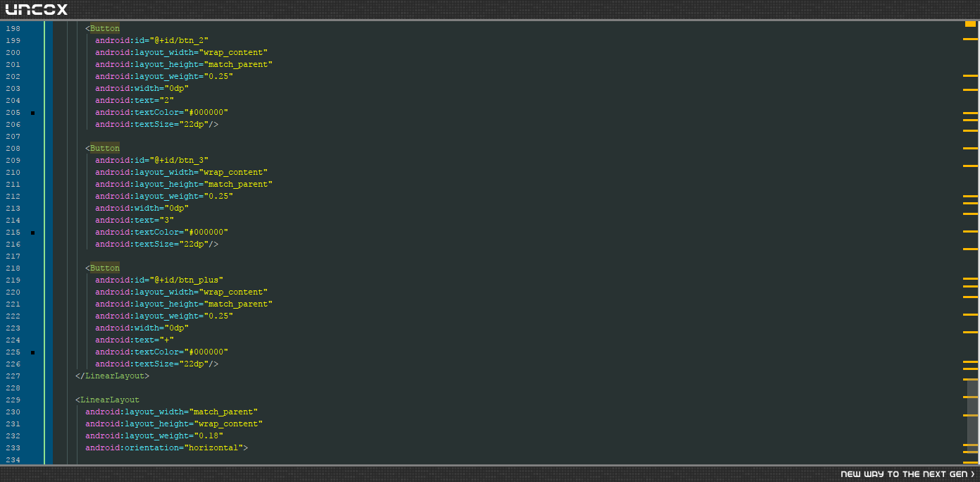Click the highlighted Button tag on line 198
Screen dimensions: 980x482
[105, 29]
